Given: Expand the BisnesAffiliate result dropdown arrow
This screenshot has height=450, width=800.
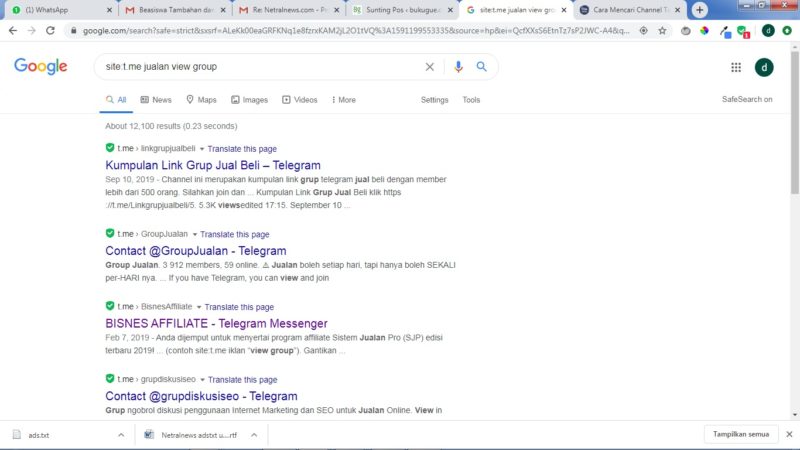Looking at the screenshot, I should [x=199, y=307].
